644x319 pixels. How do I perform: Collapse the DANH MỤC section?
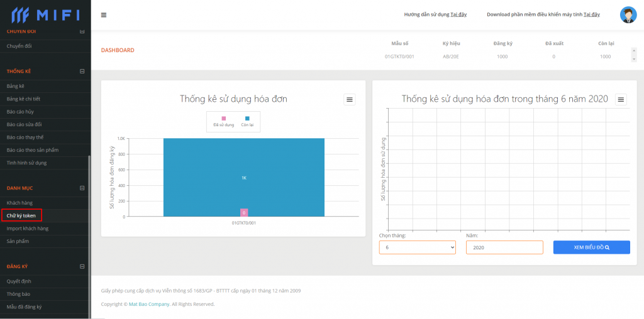click(x=82, y=188)
